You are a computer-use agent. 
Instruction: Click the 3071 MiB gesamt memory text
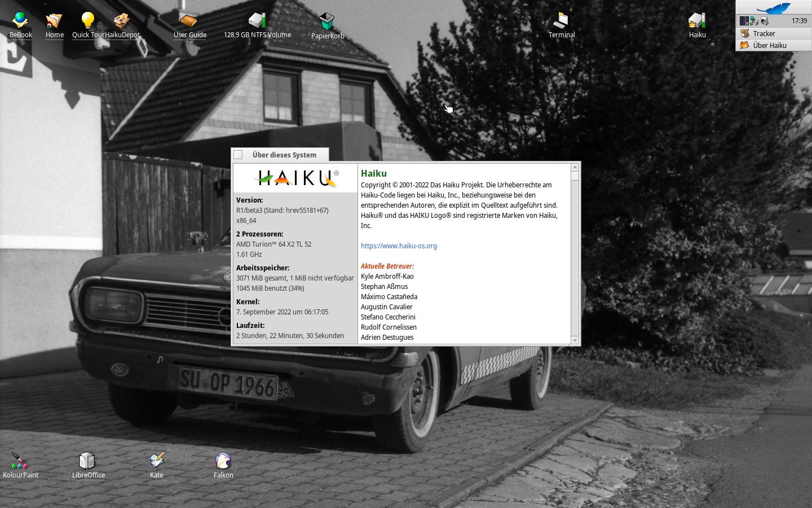(x=295, y=278)
